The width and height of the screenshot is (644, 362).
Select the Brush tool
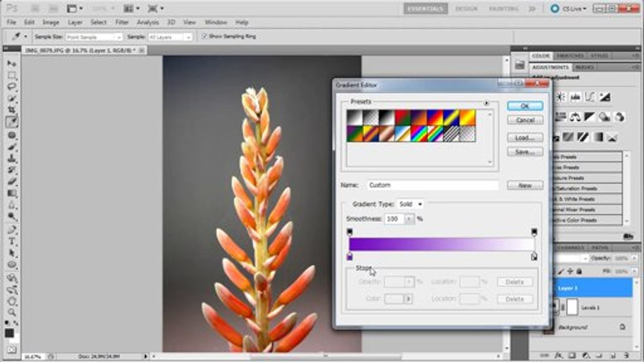[12, 147]
